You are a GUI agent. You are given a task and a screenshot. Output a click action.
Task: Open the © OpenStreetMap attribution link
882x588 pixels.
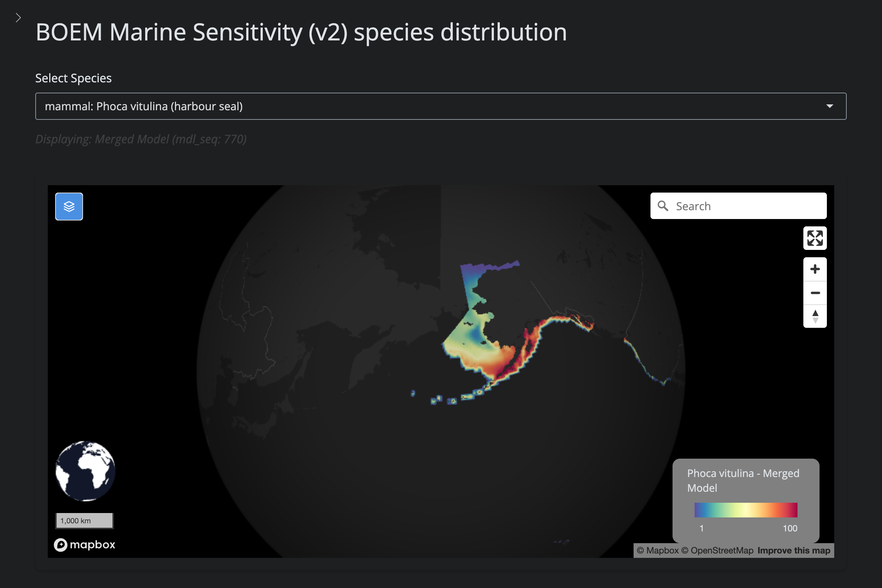click(x=717, y=551)
